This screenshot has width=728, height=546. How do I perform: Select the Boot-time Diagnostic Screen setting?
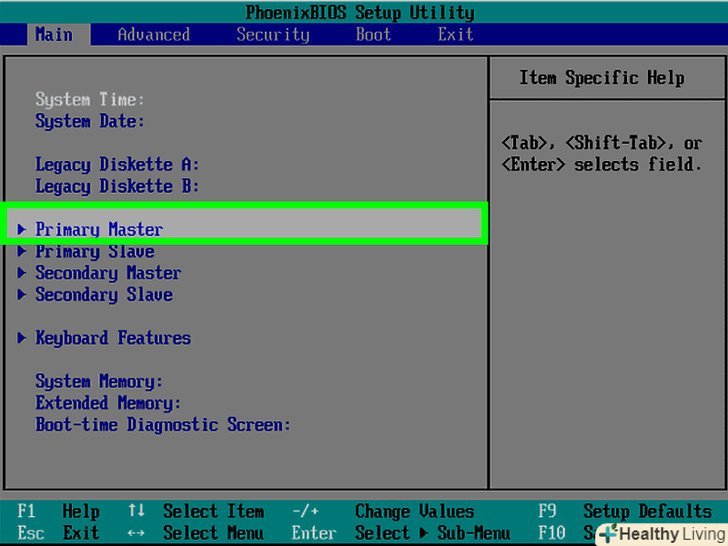tap(163, 425)
